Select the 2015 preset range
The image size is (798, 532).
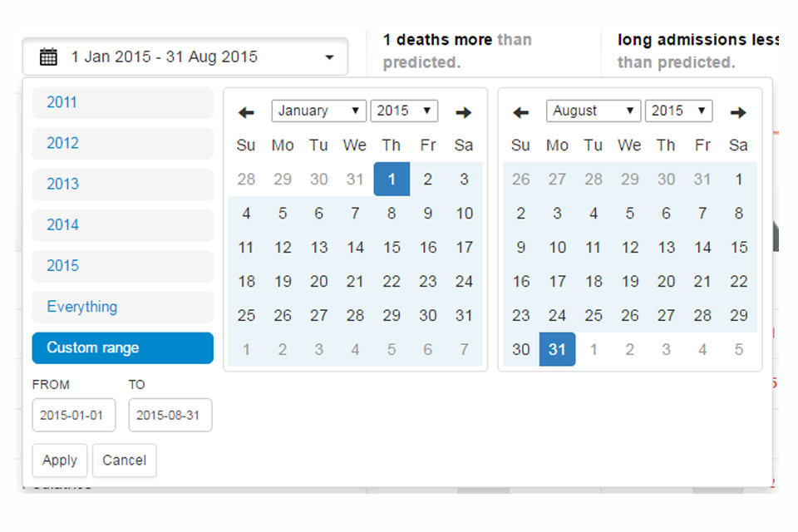click(x=123, y=266)
